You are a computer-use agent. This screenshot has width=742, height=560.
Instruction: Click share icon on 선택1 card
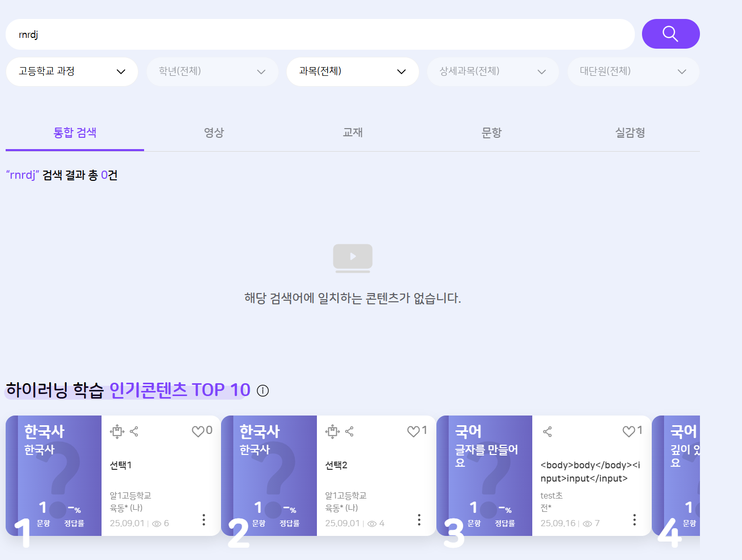coord(134,431)
